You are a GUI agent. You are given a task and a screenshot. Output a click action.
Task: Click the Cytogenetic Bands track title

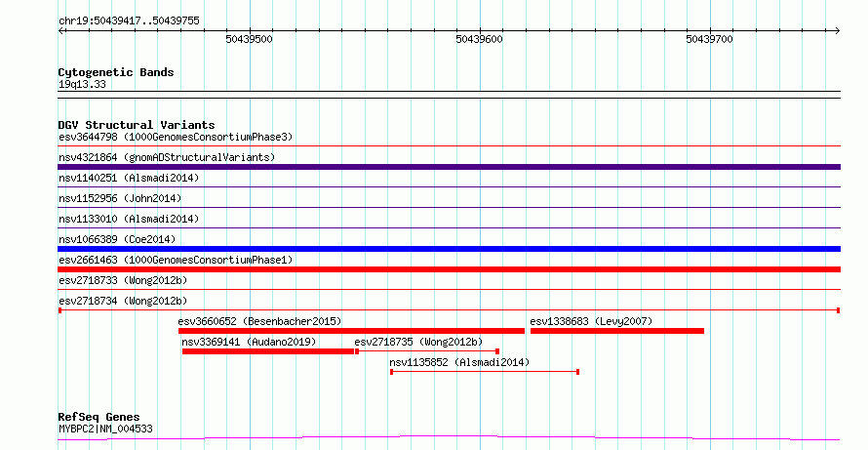click(x=116, y=72)
